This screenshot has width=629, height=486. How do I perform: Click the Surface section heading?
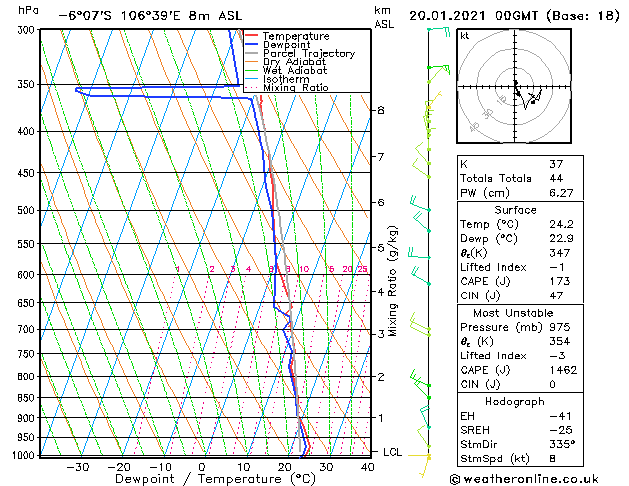point(514,210)
